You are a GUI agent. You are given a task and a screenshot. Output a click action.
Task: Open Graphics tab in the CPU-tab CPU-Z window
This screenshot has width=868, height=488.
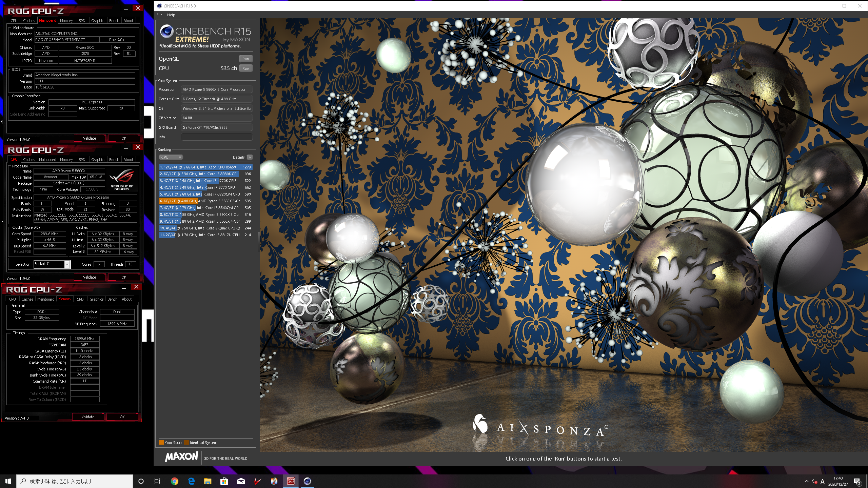(x=98, y=160)
